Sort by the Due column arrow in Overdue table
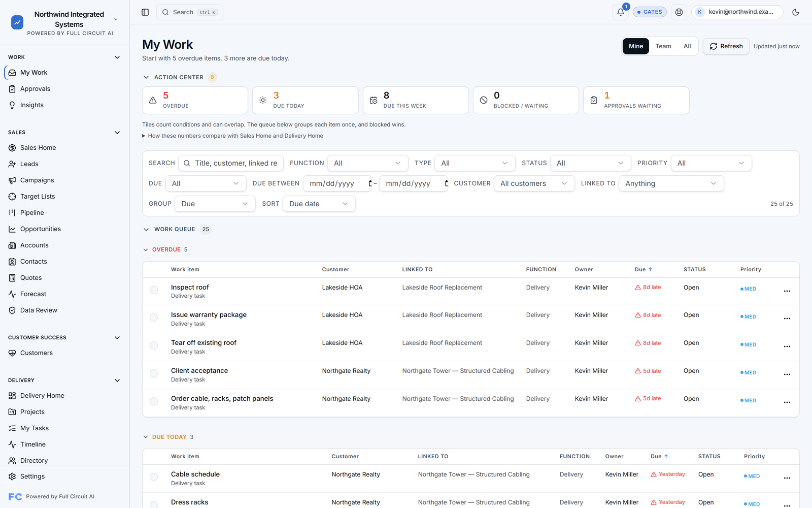The image size is (812, 508). (650, 270)
